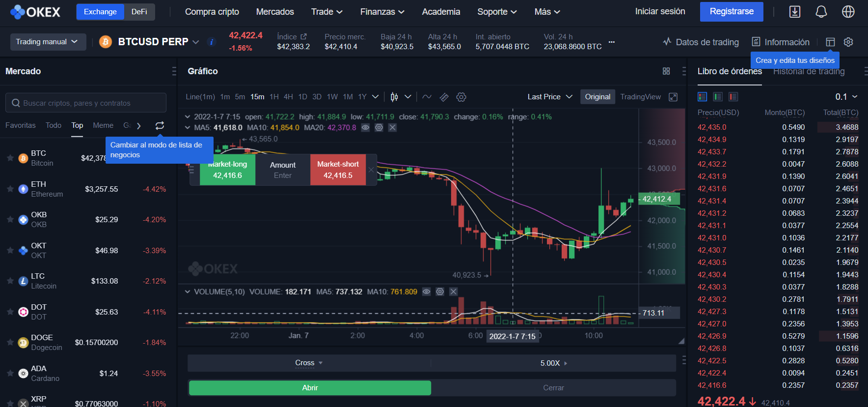Viewport: 868px width, 407px height.
Task: Open chart settings gear in toolbar
Action: pyautogui.click(x=461, y=97)
